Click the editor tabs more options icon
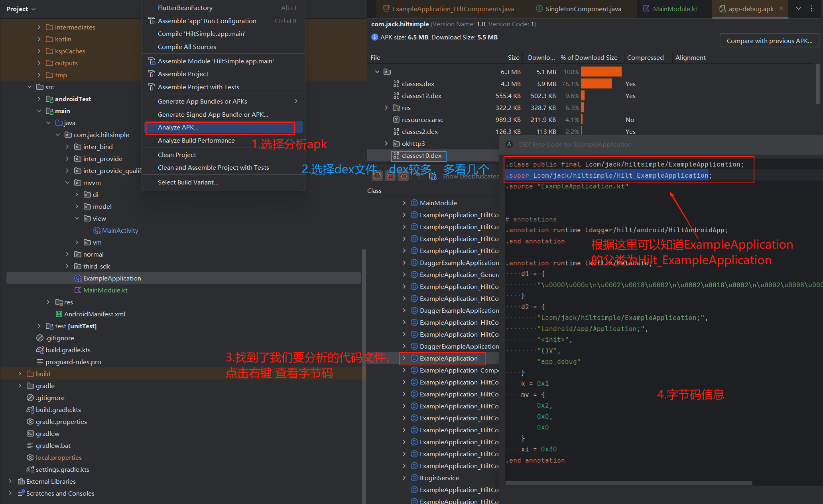 pos(811,8)
